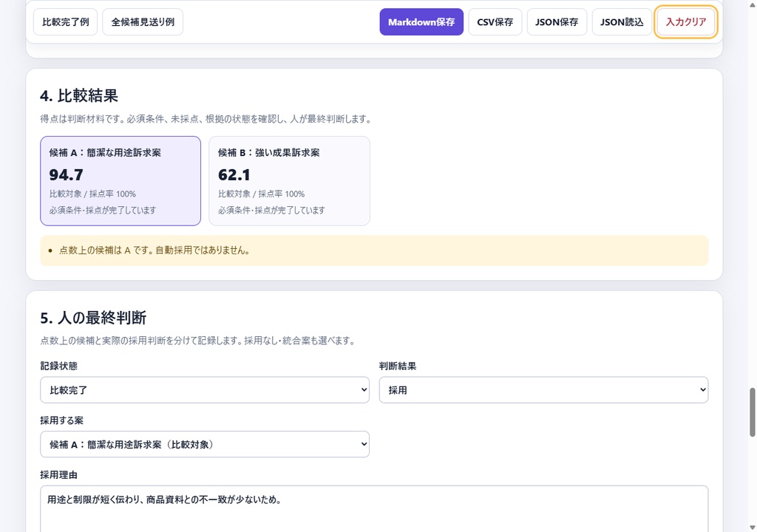
Task: Click the 5. 人の最終判断 heading
Action: pyautogui.click(x=93, y=318)
